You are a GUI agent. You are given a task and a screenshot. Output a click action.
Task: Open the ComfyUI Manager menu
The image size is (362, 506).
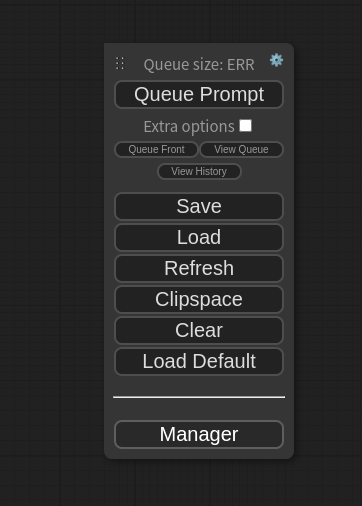[x=199, y=435]
